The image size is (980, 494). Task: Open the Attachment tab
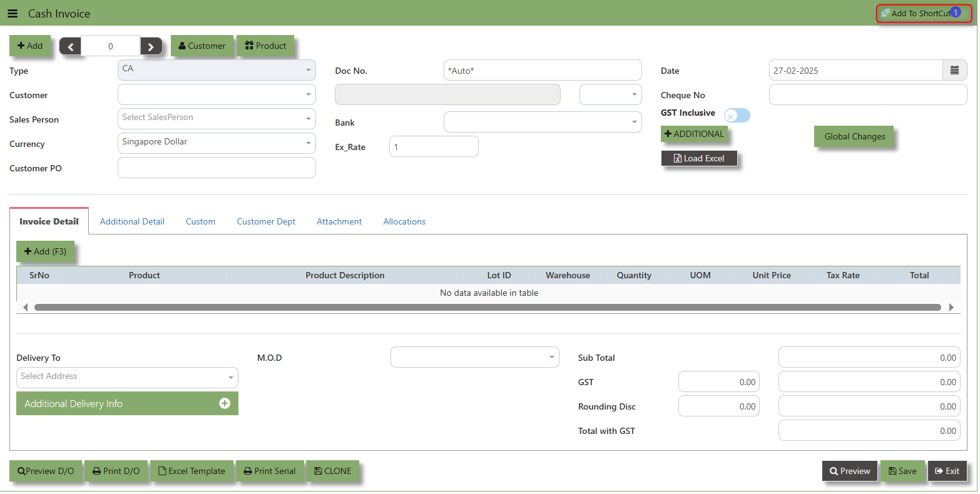[x=339, y=222]
